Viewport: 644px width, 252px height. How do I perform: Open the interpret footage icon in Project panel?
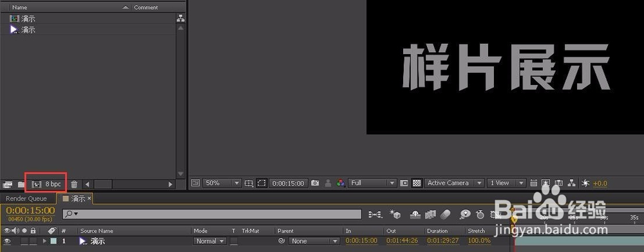tap(7, 184)
